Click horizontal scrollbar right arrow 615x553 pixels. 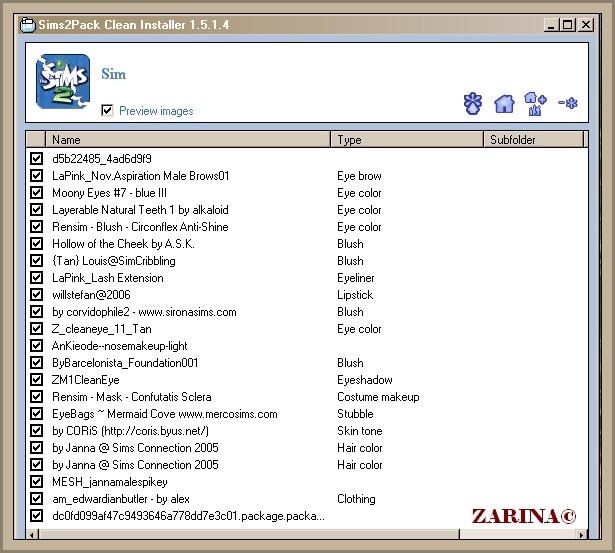tap(582, 534)
